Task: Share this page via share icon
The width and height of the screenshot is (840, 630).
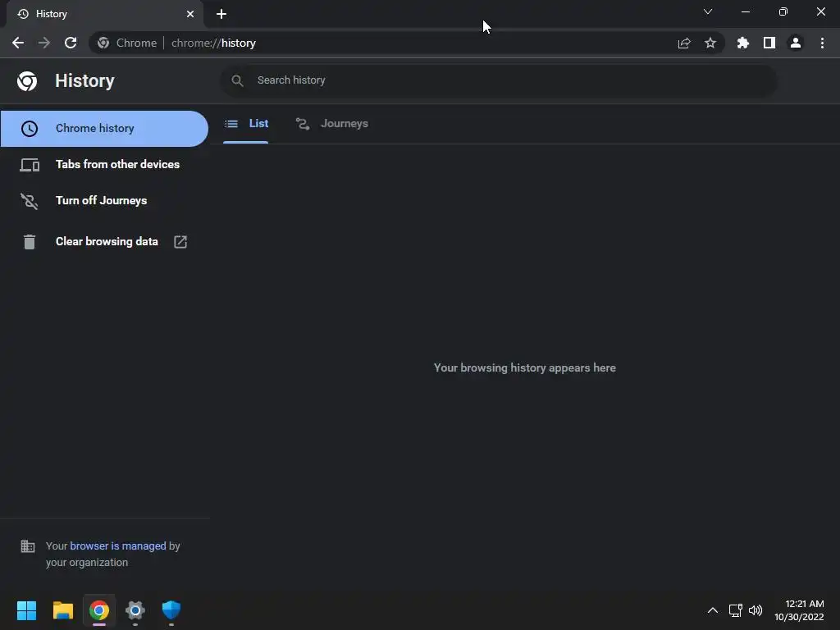Action: 684,43
